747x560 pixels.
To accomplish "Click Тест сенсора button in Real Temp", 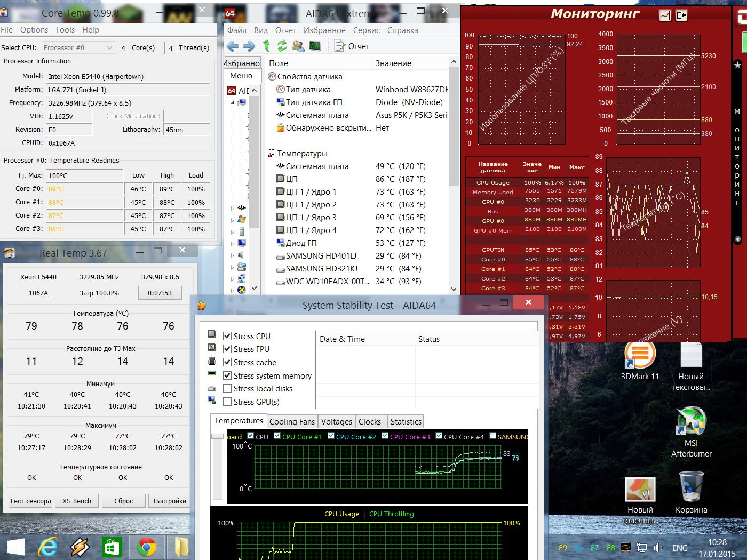I will [x=30, y=501].
